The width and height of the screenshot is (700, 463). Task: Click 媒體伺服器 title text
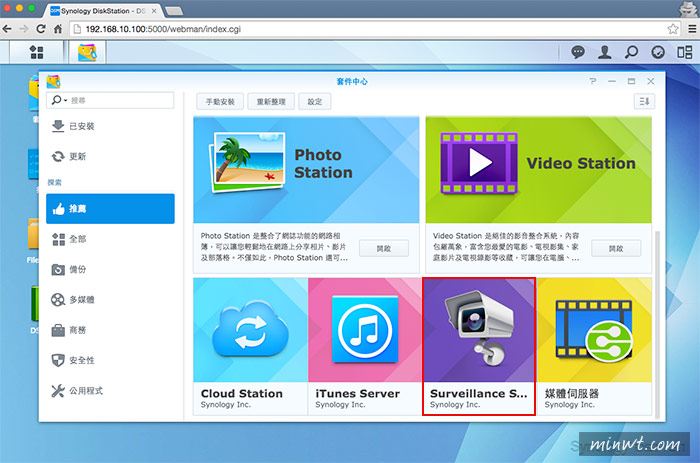[x=572, y=393]
